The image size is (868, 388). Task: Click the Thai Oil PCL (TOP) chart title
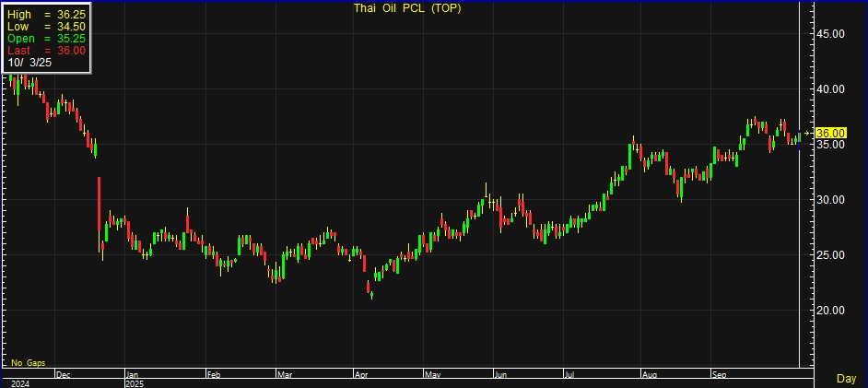[x=408, y=8]
